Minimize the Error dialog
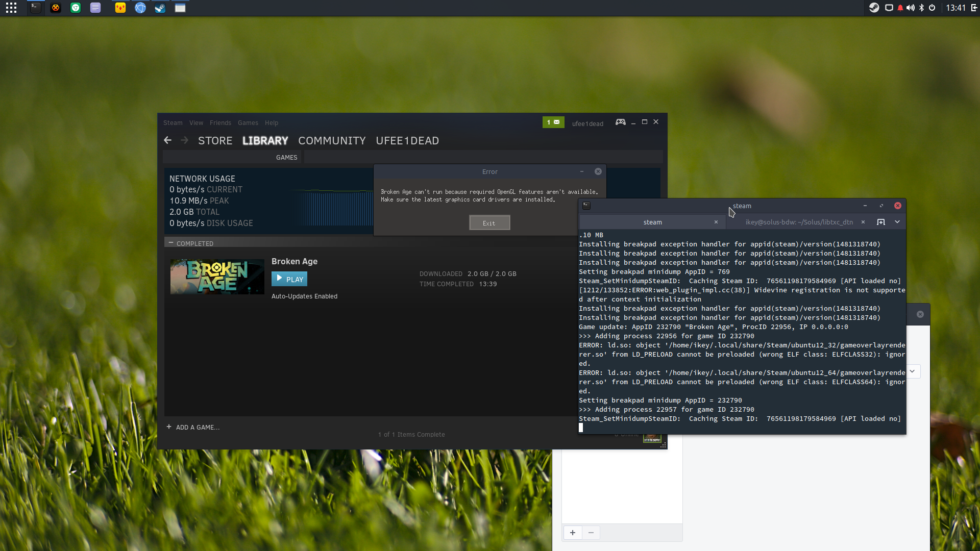 point(582,171)
